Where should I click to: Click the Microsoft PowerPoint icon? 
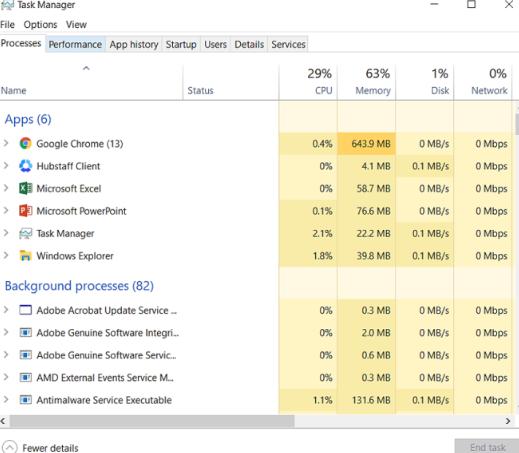click(25, 211)
